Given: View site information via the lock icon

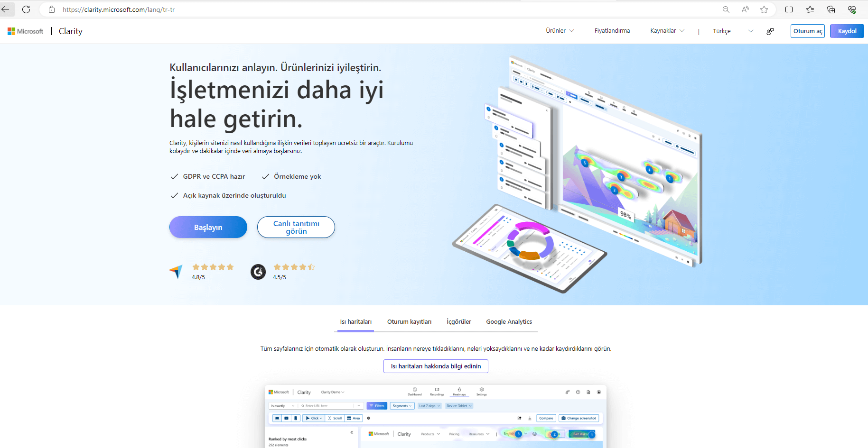Looking at the screenshot, I should coord(52,9).
